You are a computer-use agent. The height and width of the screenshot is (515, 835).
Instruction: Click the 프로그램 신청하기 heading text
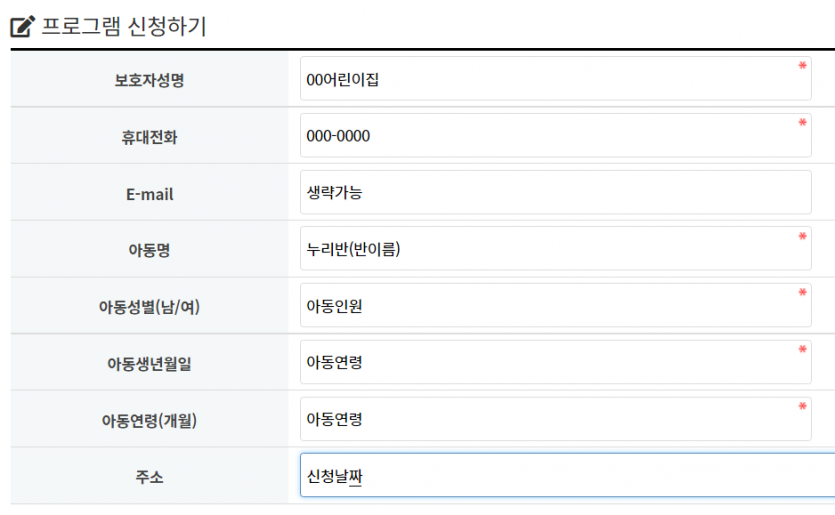click(x=124, y=27)
